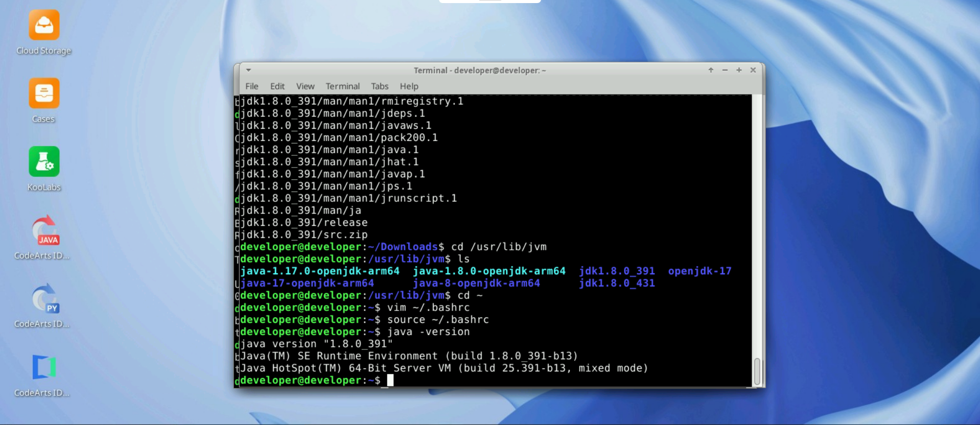Screen dimensions: 980x425
Task: Click the terminal vertical scrollbar thumb
Action: tap(757, 371)
